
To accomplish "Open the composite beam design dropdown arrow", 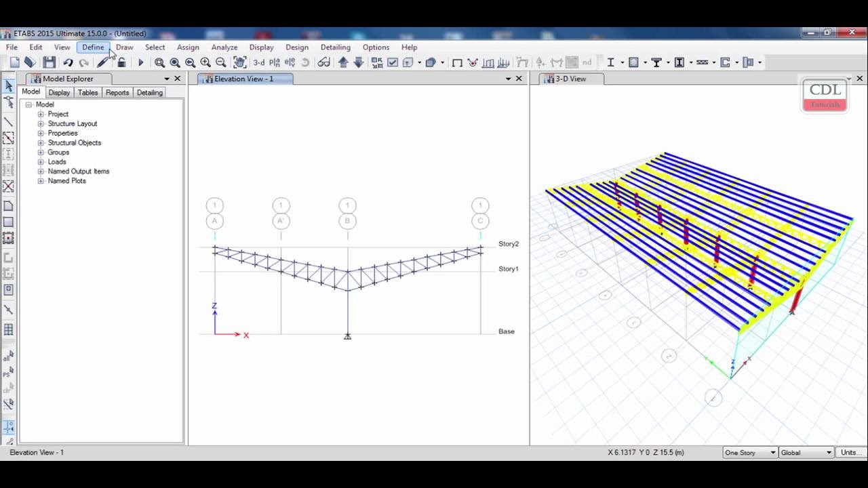I will pyautogui.click(x=713, y=62).
